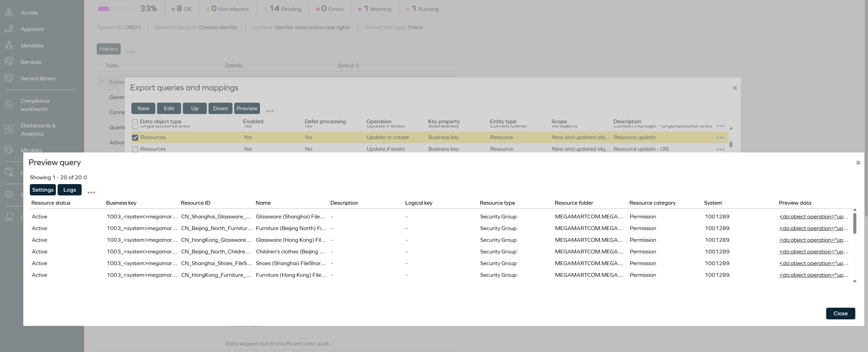Open preview data link for CN_Shanghai_Glassware row
This screenshot has height=352, width=868.
814,216
